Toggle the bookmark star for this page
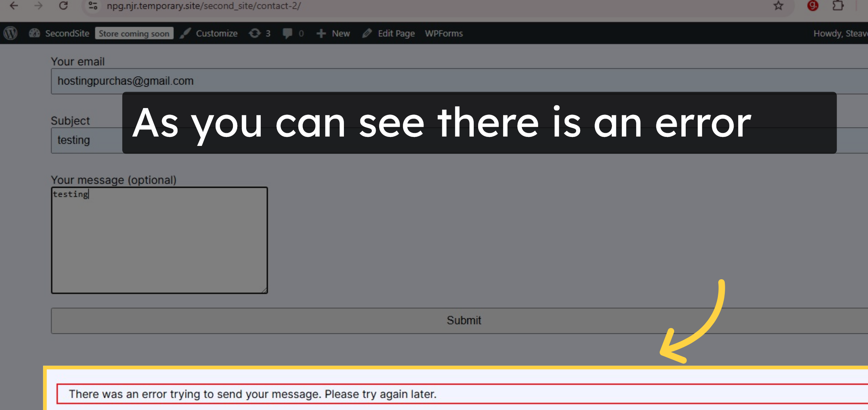This screenshot has width=868, height=410. (778, 6)
